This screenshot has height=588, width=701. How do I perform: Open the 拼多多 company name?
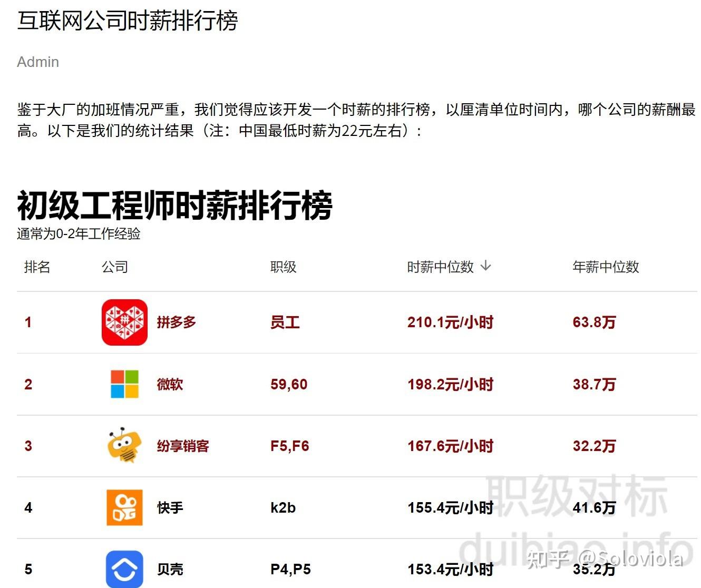point(177,322)
